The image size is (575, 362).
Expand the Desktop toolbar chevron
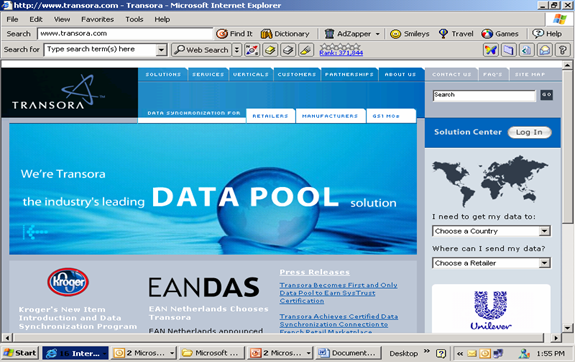(426, 351)
